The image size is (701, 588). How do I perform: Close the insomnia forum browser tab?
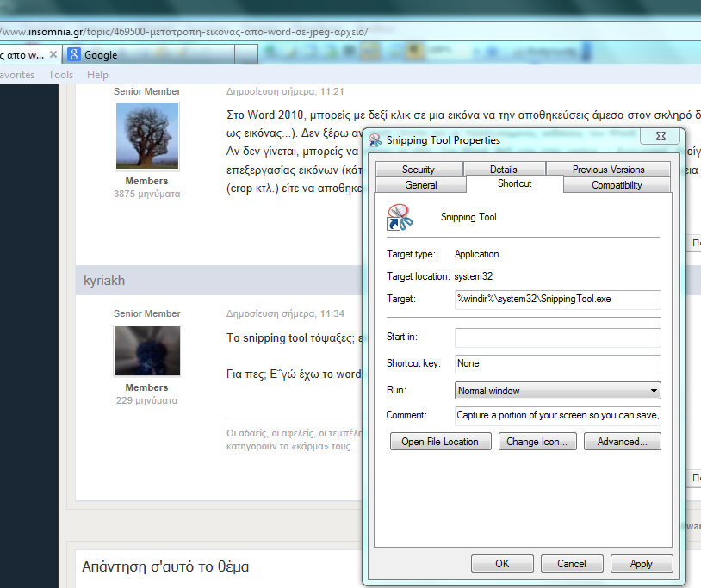[x=53, y=54]
